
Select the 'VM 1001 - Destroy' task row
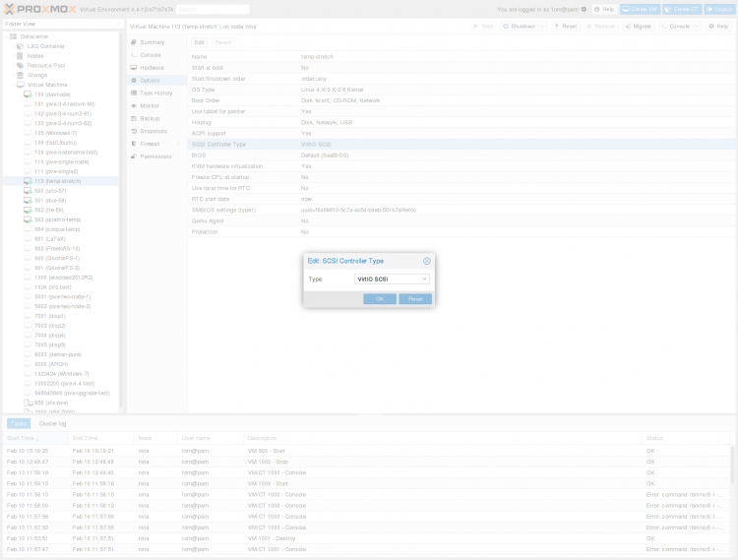pyautogui.click(x=367, y=538)
